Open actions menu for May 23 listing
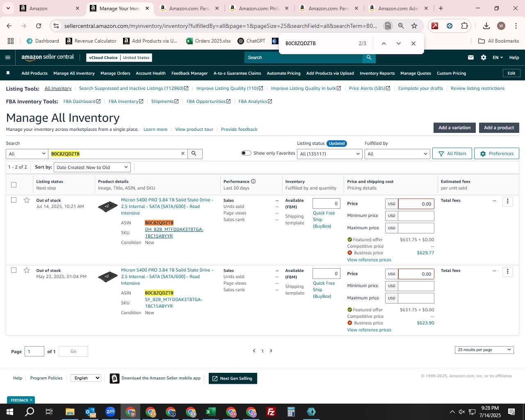 [507, 272]
